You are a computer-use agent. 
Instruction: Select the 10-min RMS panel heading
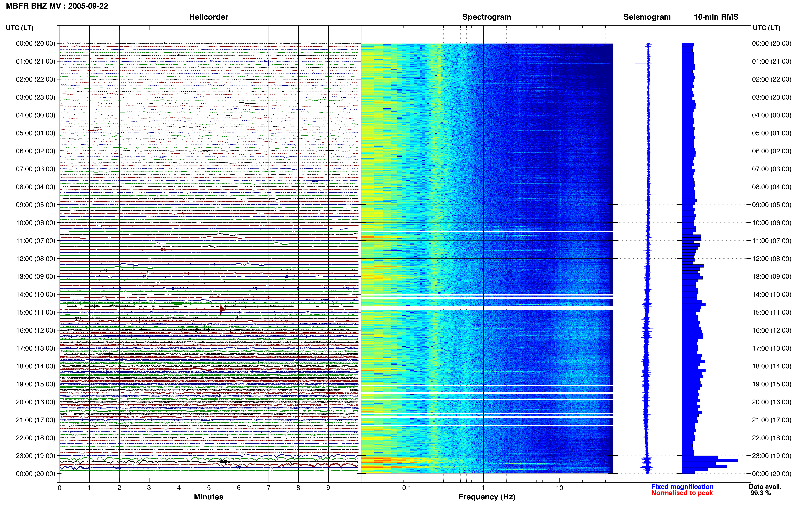coord(716,17)
